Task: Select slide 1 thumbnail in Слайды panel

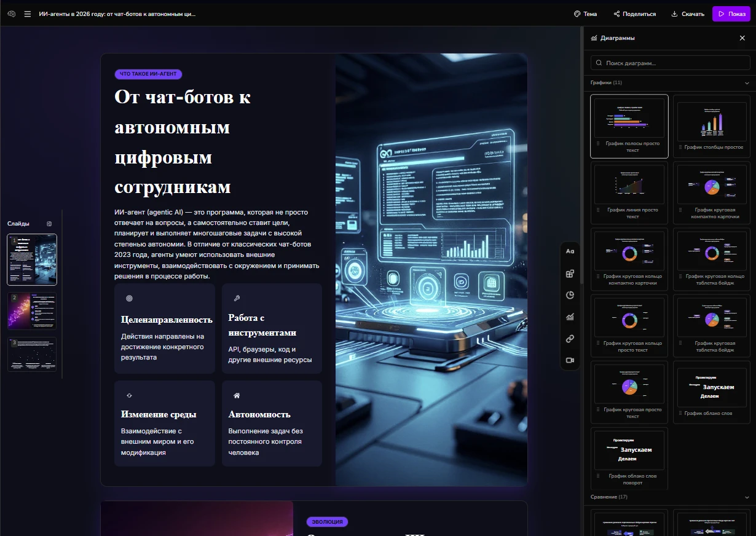Action: click(x=32, y=259)
